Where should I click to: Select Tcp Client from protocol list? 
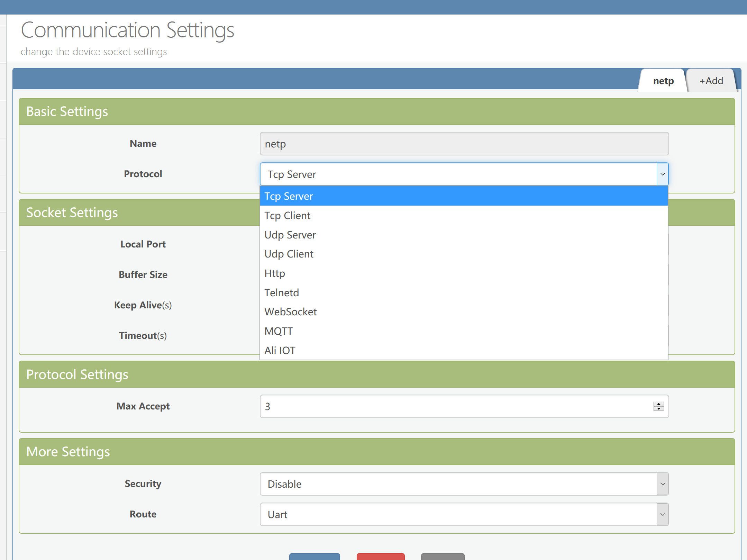point(287,216)
